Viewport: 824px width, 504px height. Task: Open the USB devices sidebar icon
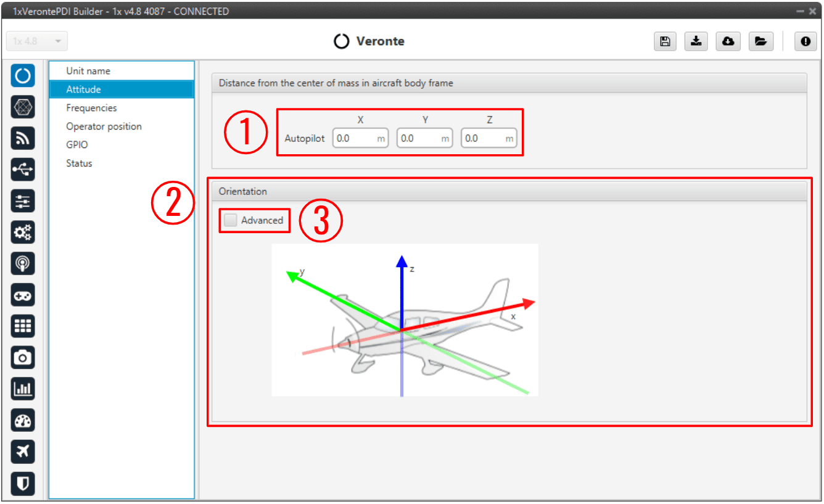tap(23, 170)
